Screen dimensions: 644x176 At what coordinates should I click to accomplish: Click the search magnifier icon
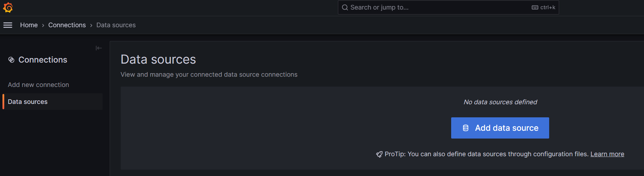point(345,7)
